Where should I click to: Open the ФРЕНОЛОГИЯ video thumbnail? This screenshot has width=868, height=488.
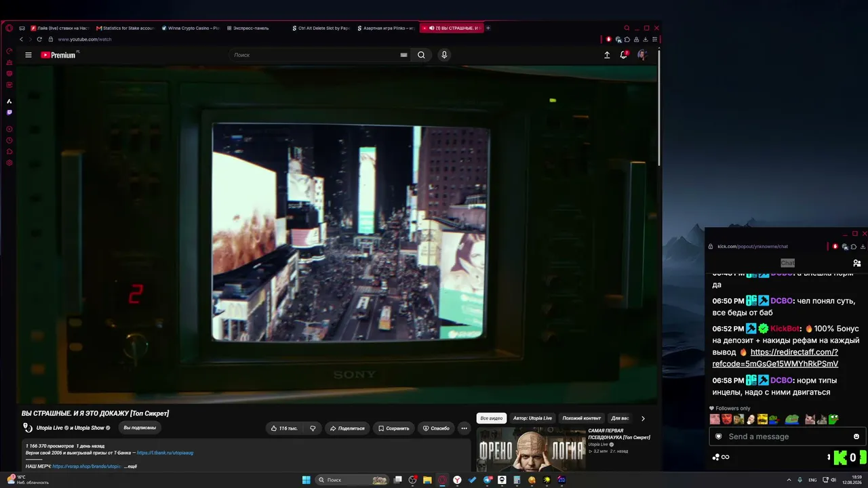(x=531, y=449)
